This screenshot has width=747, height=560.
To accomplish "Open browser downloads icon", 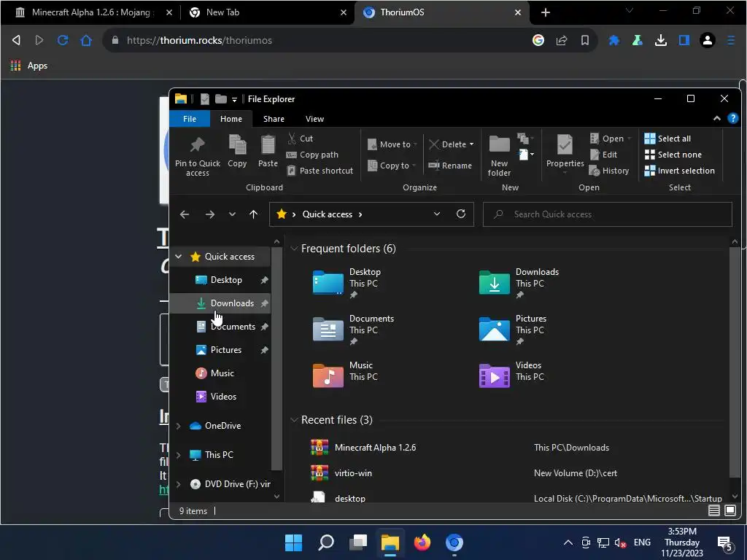I will pyautogui.click(x=661, y=41).
